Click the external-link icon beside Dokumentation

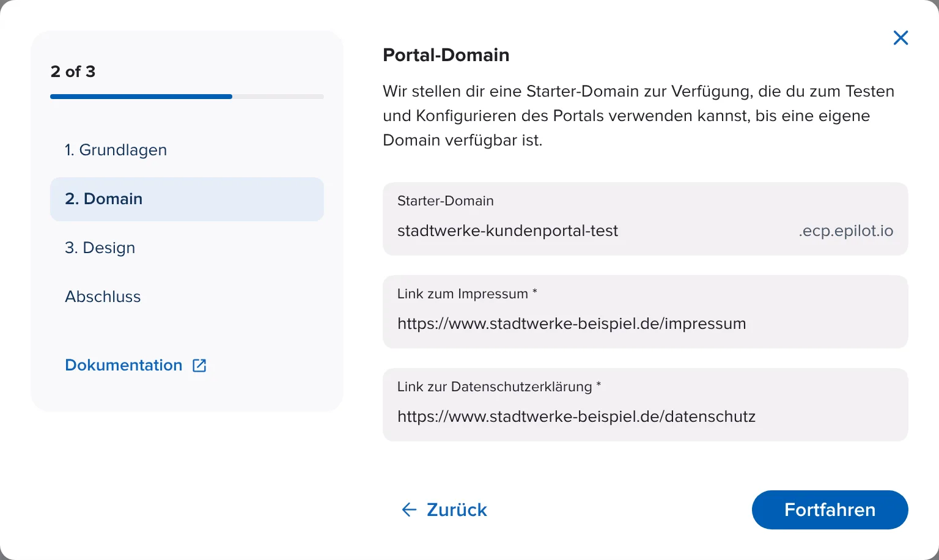point(199,366)
